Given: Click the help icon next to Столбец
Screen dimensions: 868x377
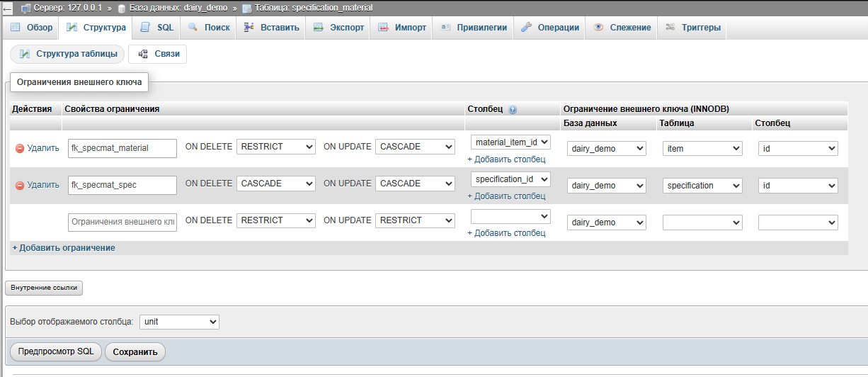Looking at the screenshot, I should click(513, 110).
